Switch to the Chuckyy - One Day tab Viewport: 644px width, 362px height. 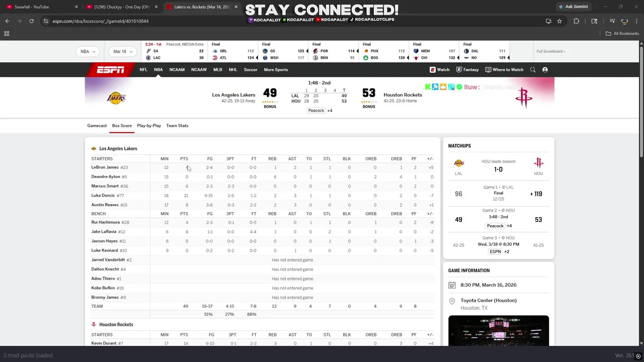[x=121, y=7]
